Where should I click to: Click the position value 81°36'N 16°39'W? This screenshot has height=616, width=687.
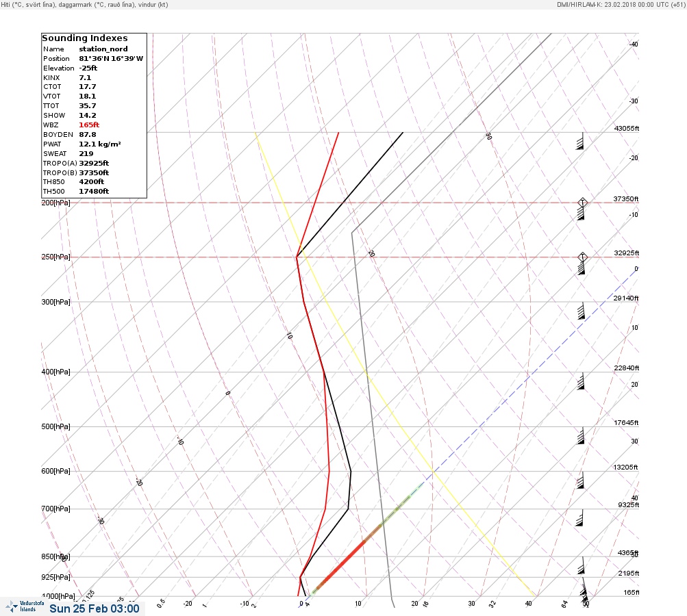[x=111, y=59]
